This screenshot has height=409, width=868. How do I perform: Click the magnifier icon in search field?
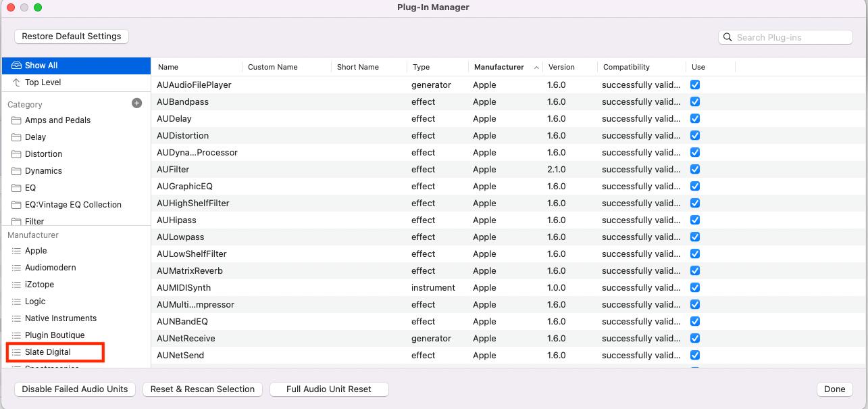(x=728, y=37)
